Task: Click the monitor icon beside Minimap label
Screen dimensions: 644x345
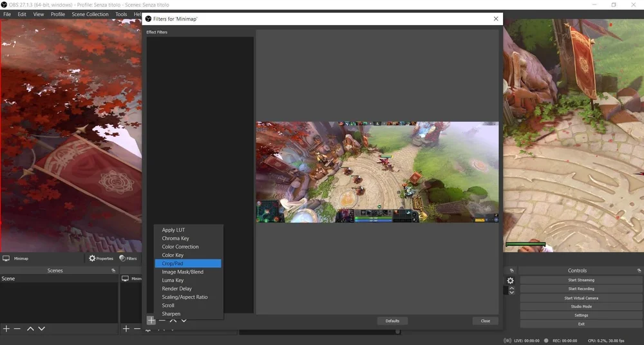Action: [x=6, y=258]
